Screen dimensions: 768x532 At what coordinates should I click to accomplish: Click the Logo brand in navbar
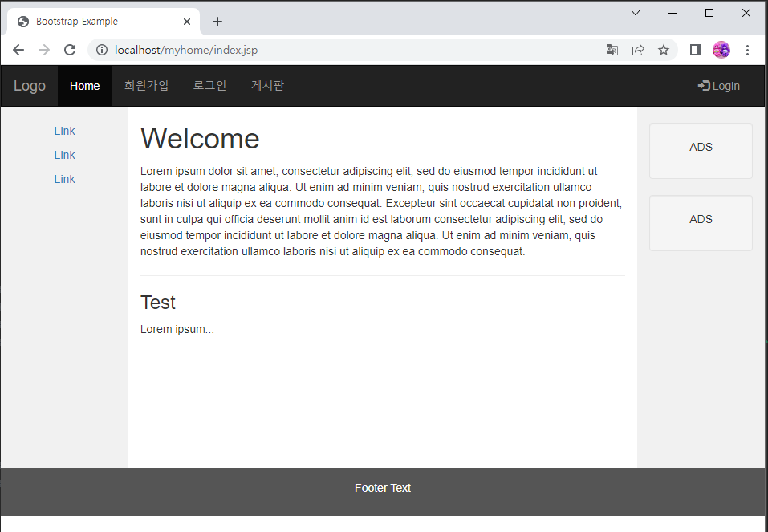click(30, 86)
